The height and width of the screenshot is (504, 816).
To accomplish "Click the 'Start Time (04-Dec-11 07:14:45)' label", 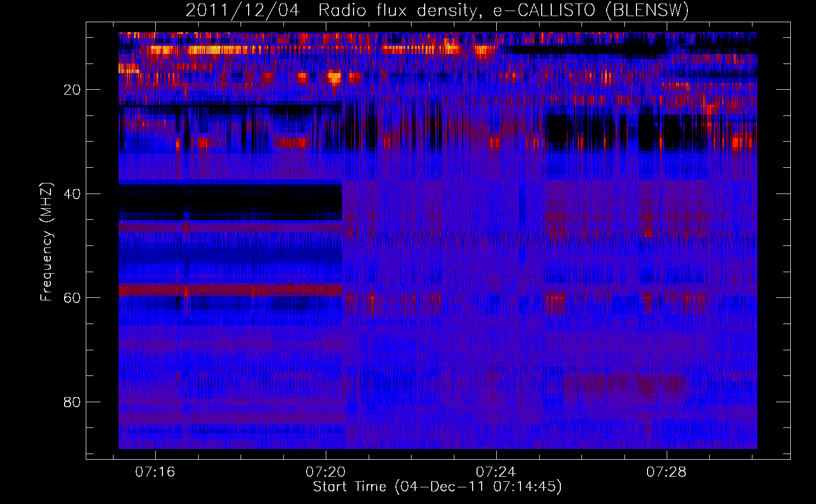I will tap(437, 487).
